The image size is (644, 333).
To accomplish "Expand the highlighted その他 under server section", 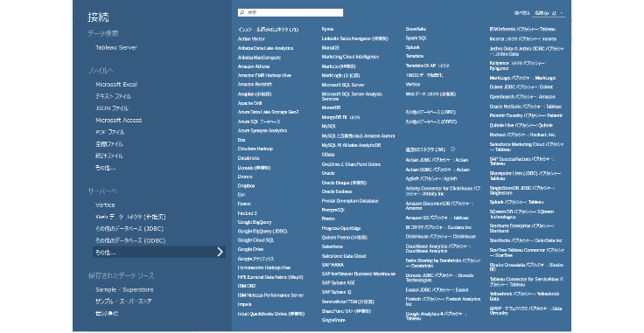I will tap(159, 253).
